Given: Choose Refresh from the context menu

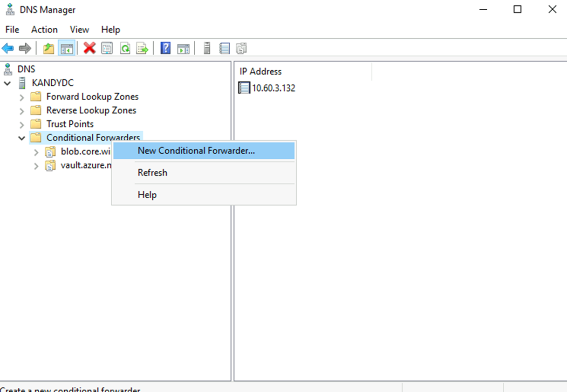Looking at the screenshot, I should (152, 172).
